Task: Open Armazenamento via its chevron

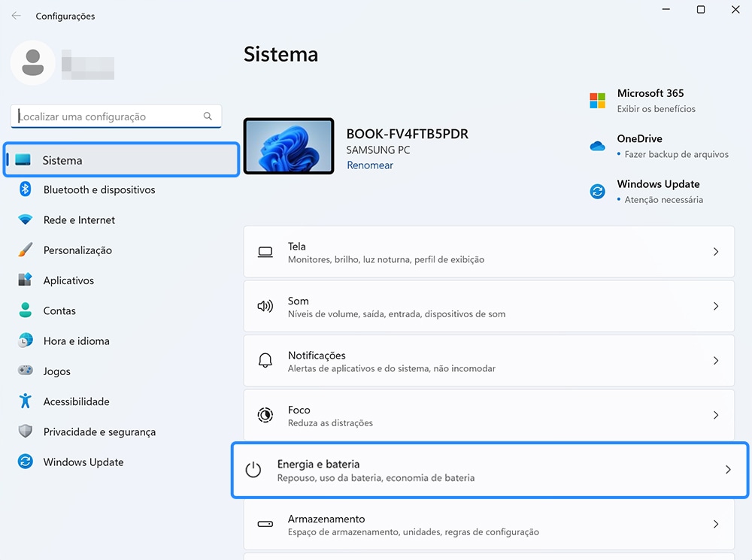Action: pos(715,524)
